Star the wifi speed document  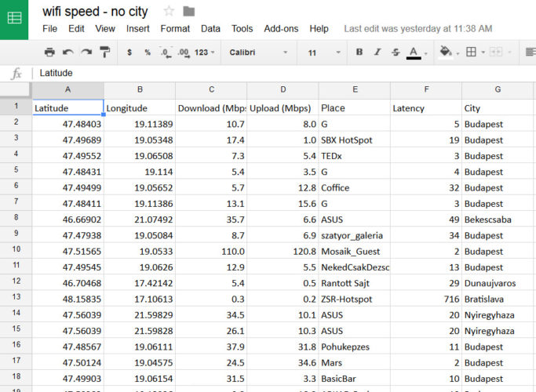click(x=169, y=11)
